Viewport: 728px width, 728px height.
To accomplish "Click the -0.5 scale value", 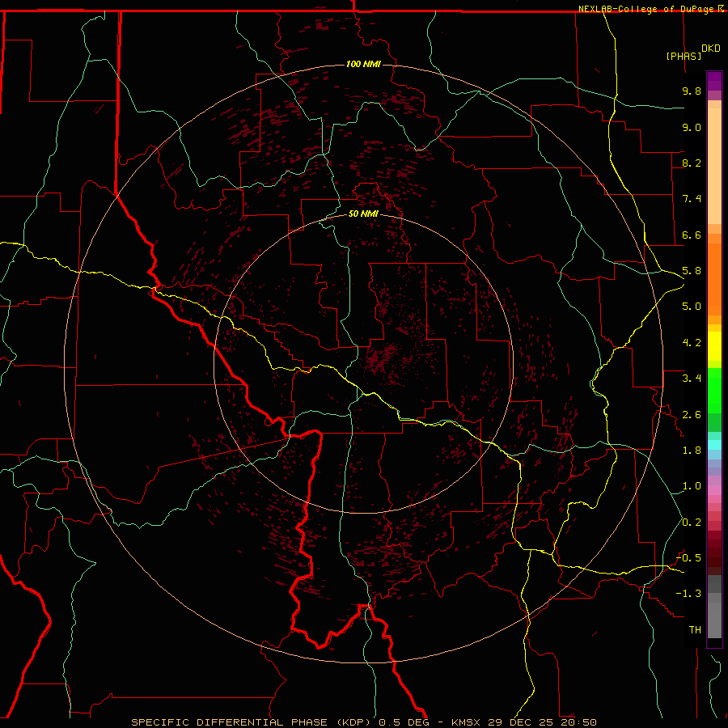I will (688, 558).
